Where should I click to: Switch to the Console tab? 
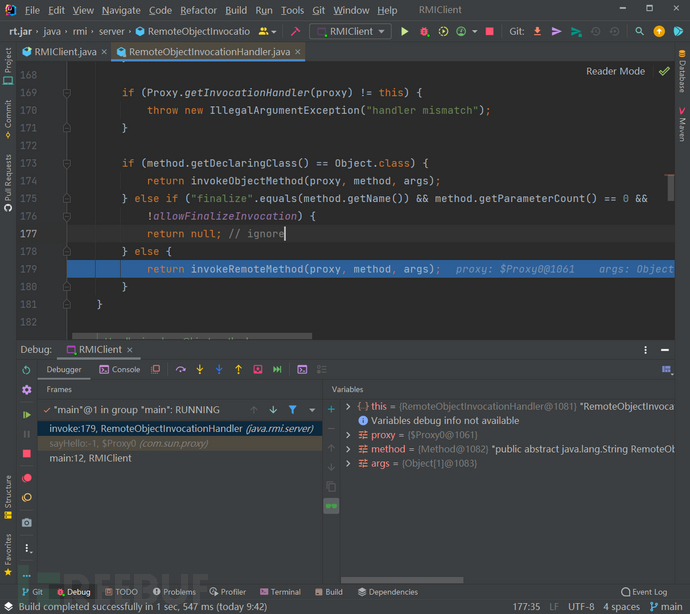[120, 370]
